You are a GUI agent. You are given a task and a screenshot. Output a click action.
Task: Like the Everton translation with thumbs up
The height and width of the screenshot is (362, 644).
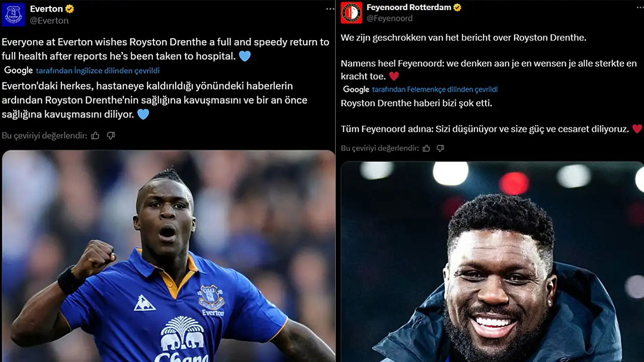tap(95, 135)
